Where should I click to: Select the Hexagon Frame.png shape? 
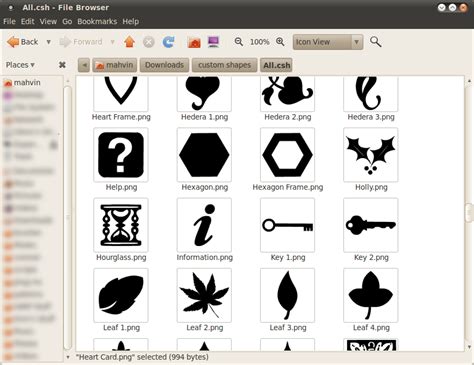point(287,155)
